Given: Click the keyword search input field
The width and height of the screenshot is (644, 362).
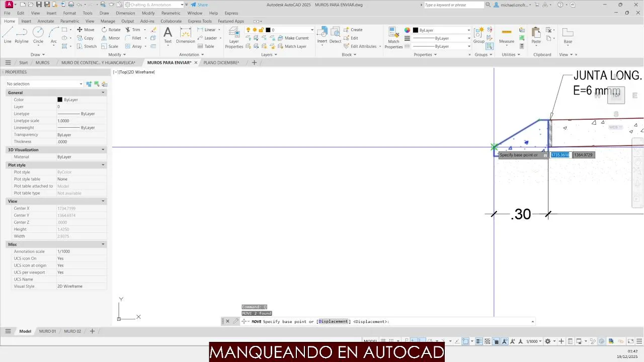Looking at the screenshot, I should point(454,5).
